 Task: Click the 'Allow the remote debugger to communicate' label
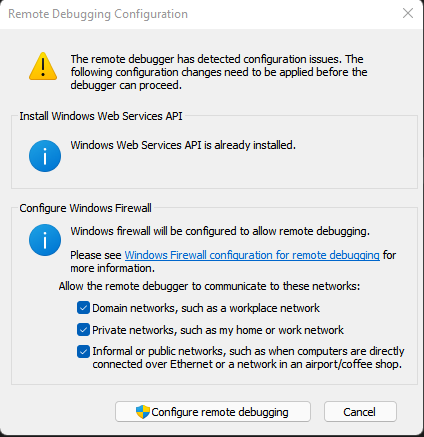point(209,286)
